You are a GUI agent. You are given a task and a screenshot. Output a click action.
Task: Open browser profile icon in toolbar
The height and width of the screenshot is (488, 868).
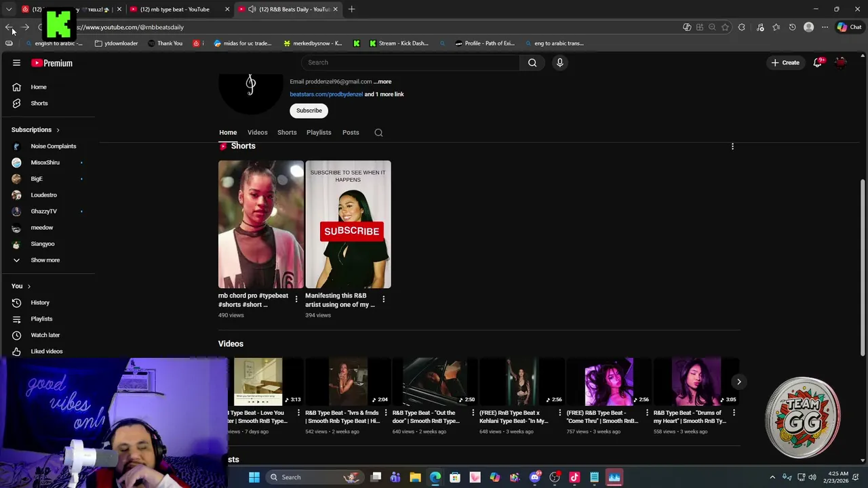tap(808, 27)
